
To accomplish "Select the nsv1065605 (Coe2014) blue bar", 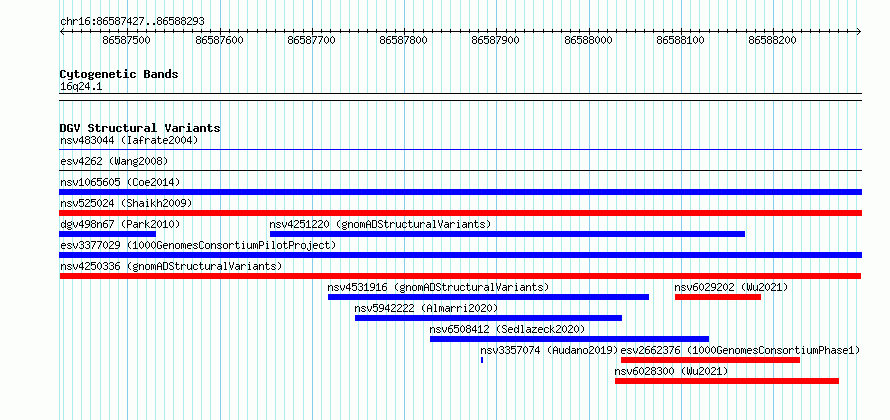I will 461,192.
